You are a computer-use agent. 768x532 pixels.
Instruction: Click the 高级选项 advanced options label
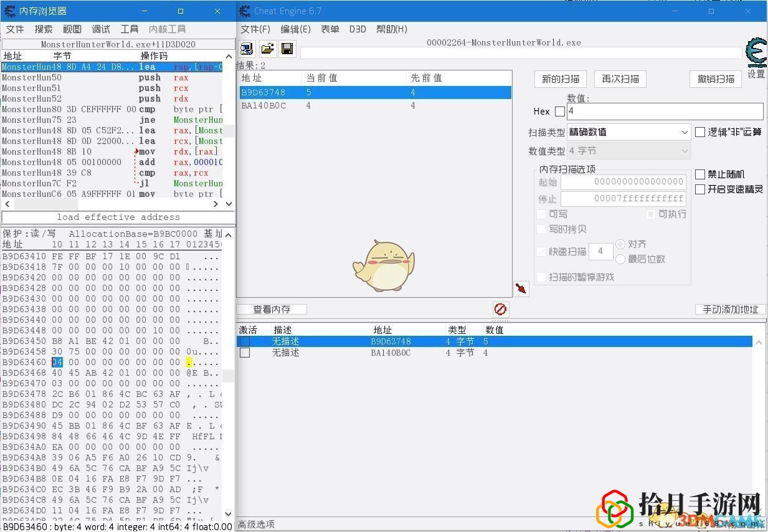[256, 525]
